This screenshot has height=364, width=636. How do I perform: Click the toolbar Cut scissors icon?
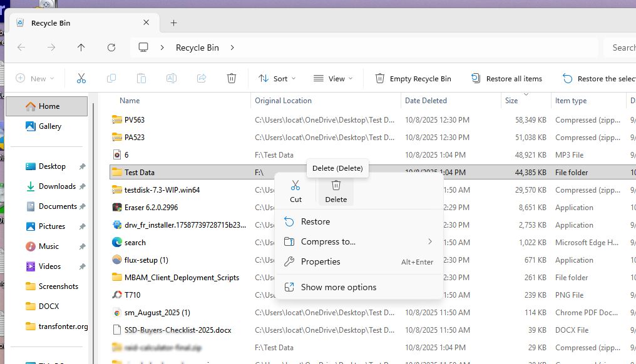81,78
